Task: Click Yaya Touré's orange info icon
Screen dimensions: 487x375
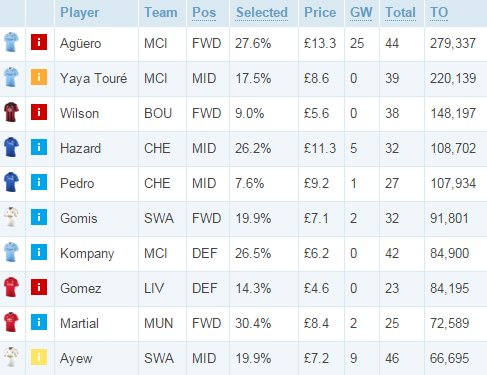Action: click(x=39, y=77)
